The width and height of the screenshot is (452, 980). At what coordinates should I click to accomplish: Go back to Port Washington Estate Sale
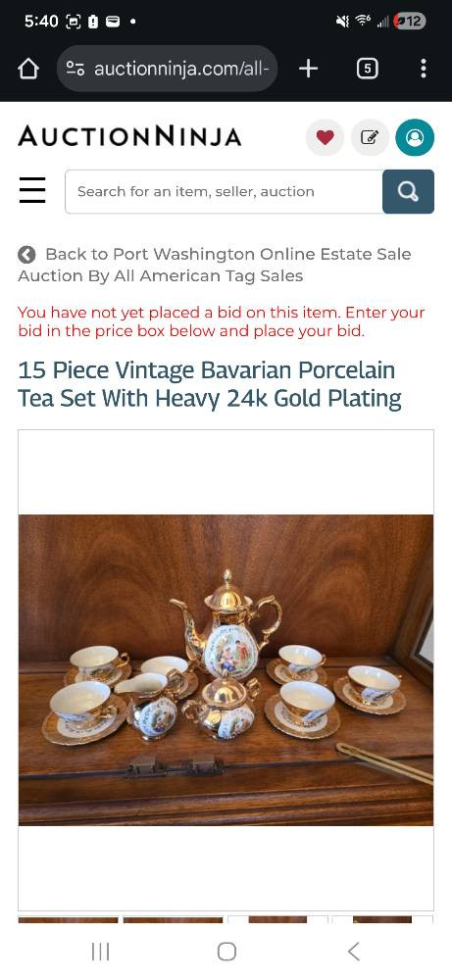pyautogui.click(x=215, y=265)
